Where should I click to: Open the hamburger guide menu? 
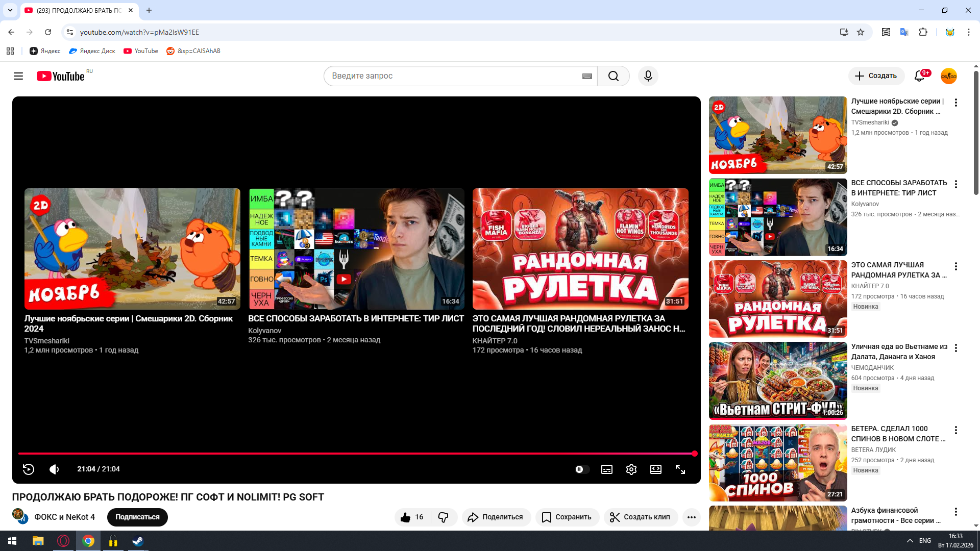18,76
